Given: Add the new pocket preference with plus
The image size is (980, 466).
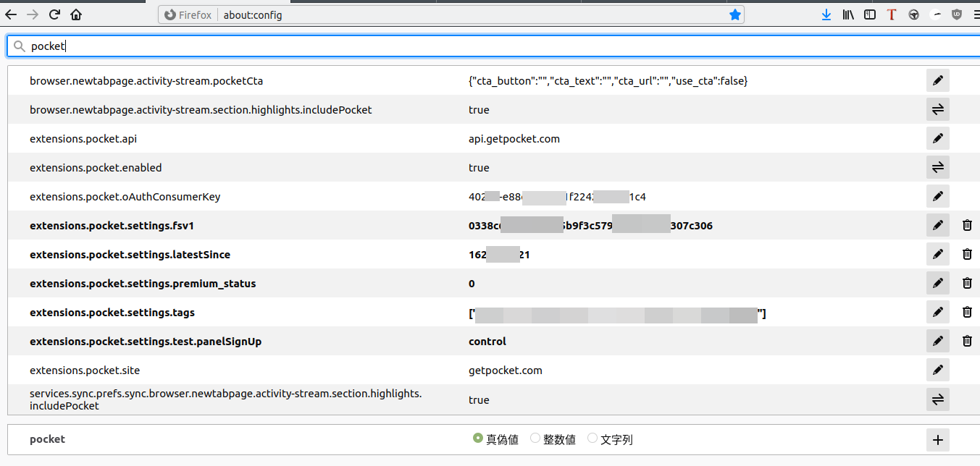Looking at the screenshot, I should [937, 439].
